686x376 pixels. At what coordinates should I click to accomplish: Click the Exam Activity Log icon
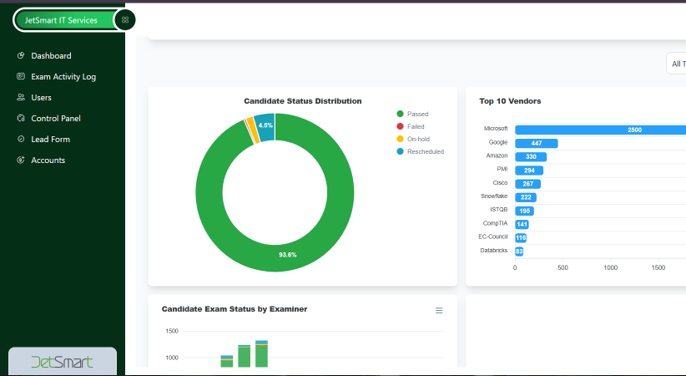pyautogui.click(x=21, y=76)
